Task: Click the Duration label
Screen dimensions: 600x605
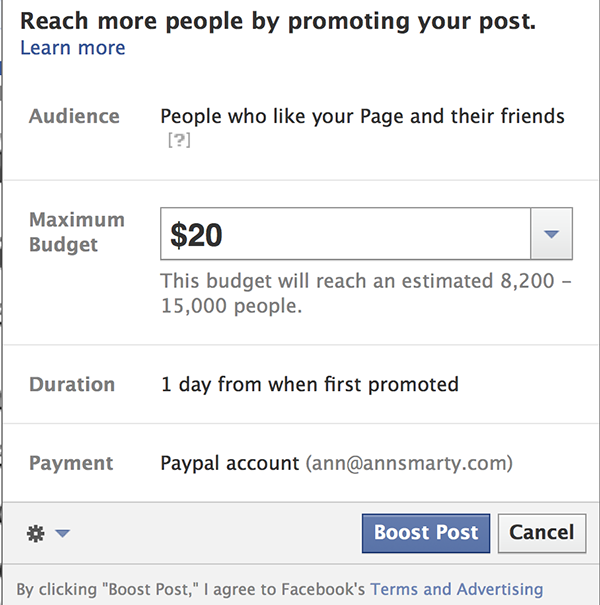Action: click(72, 384)
